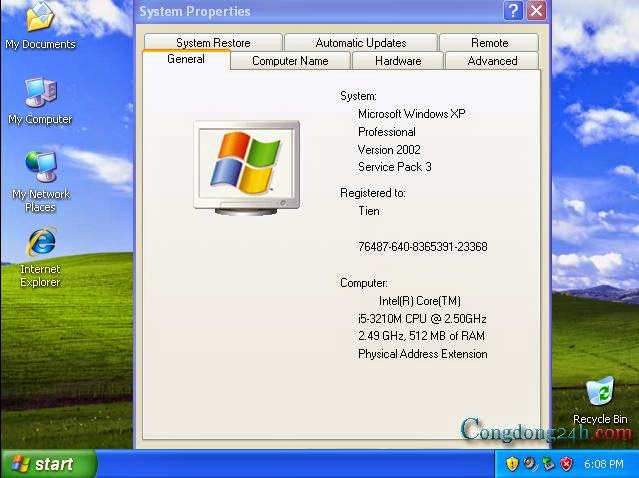Click the 2.49 GHz, 512 MB of RAM text
The height and width of the screenshot is (478, 639).
click(421, 336)
